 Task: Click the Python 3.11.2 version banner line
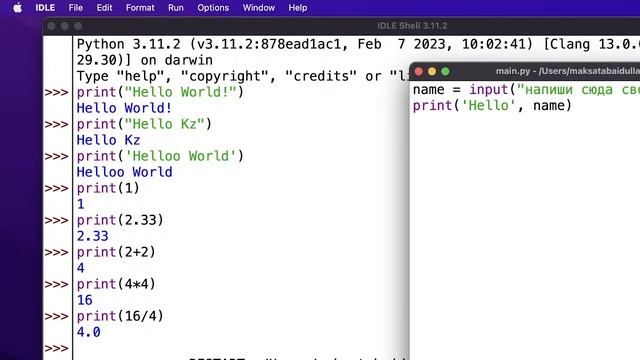pos(358,44)
